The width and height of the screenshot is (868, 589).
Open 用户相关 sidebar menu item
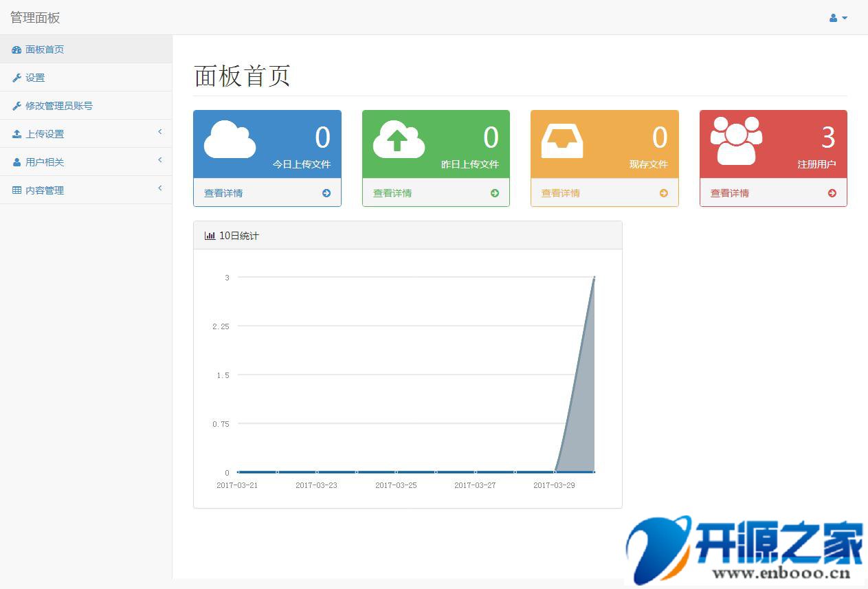pyautogui.click(x=86, y=162)
